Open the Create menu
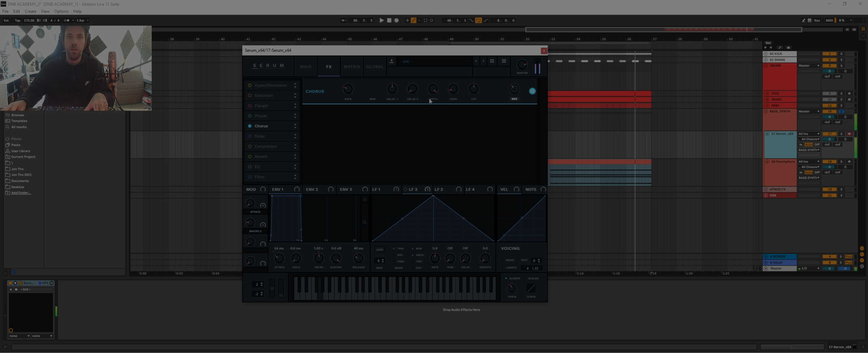 pos(31,11)
